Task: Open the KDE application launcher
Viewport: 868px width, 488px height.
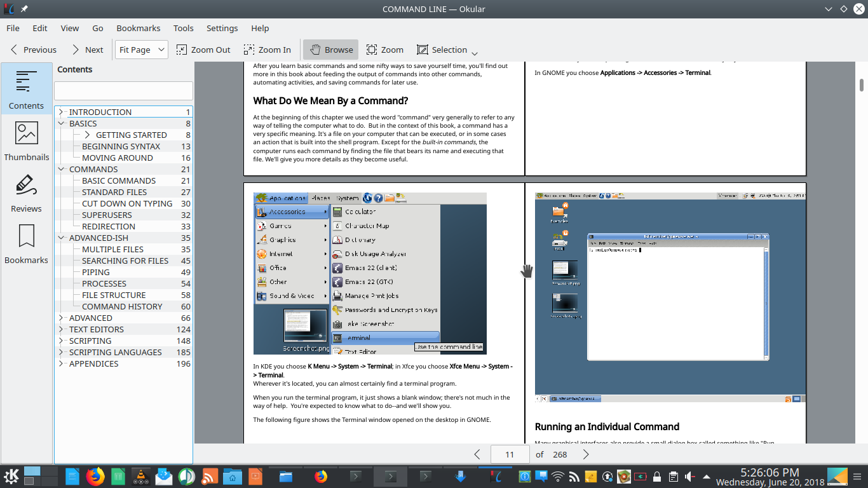Action: 11,475
